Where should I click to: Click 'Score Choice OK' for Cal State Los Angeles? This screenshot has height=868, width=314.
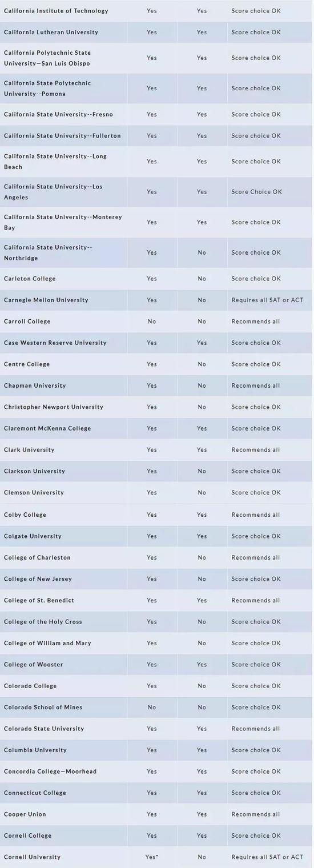tap(257, 192)
